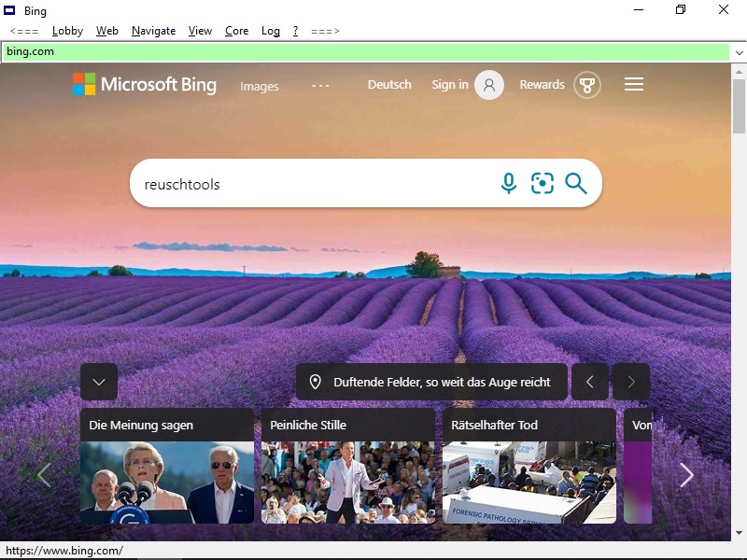The image size is (747, 560).
Task: Click the microphone voice search icon
Action: [x=508, y=184]
